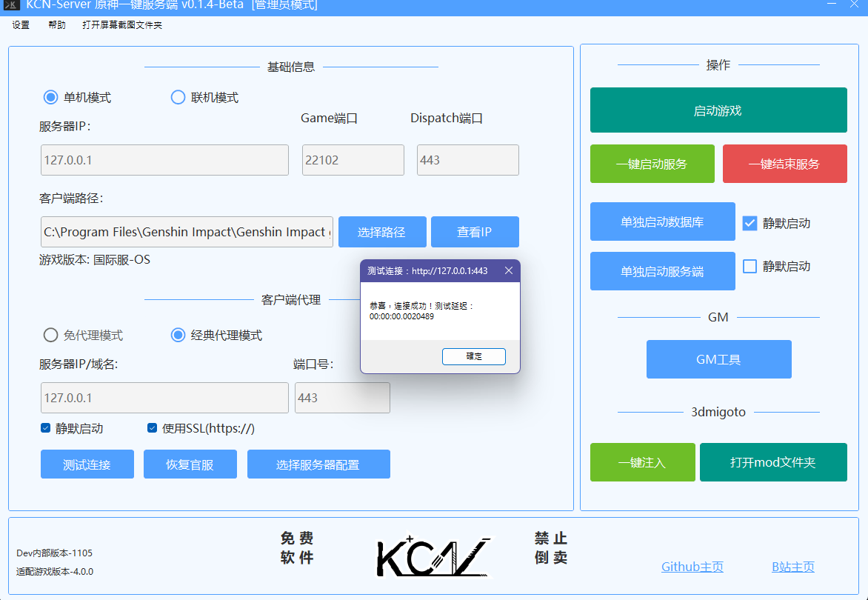Click 一键注入 to inject 3dmigoto

(642, 461)
